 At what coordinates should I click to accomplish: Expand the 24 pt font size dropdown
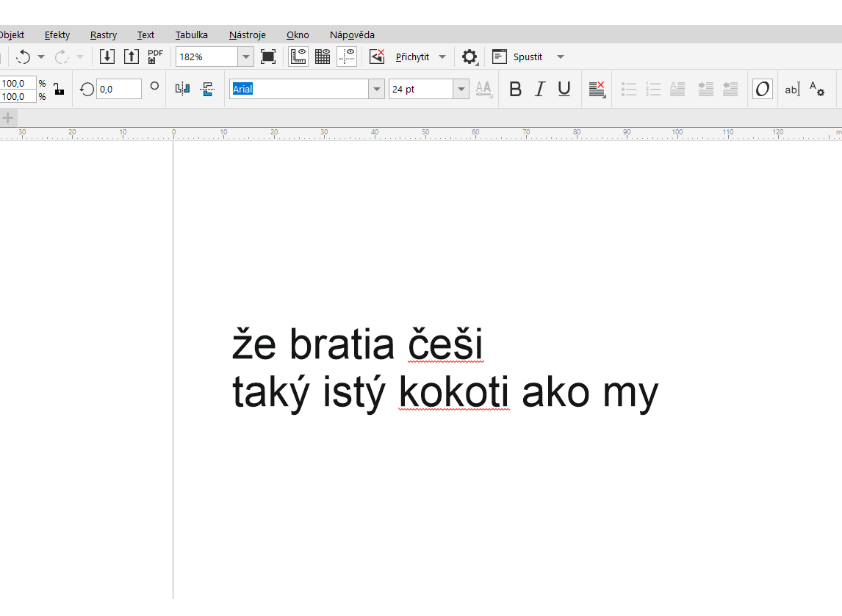tap(461, 89)
